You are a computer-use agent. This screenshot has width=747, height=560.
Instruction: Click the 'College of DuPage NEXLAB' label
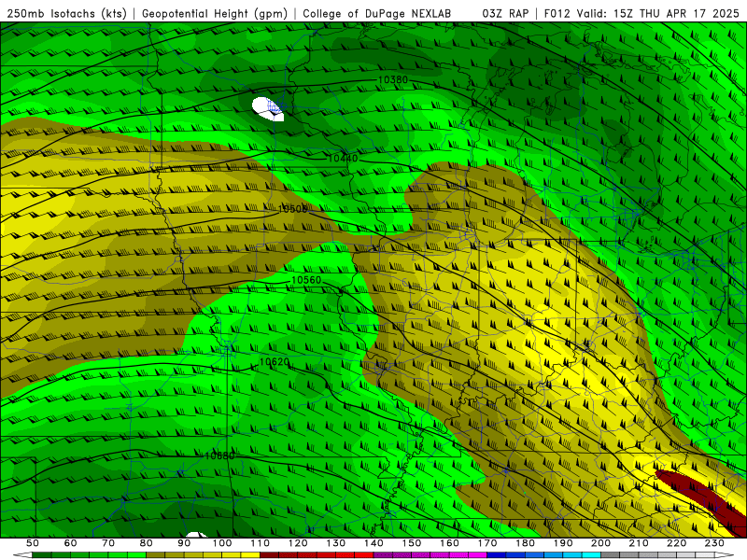click(377, 13)
